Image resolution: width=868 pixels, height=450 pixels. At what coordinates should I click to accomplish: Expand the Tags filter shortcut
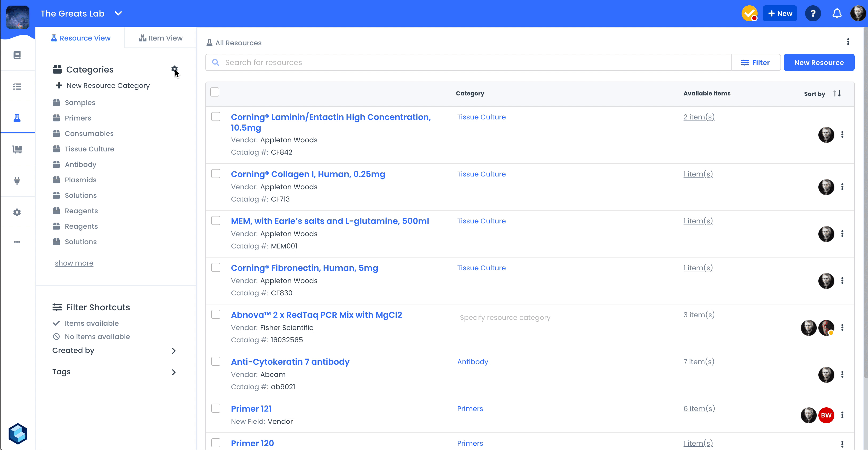(x=174, y=372)
